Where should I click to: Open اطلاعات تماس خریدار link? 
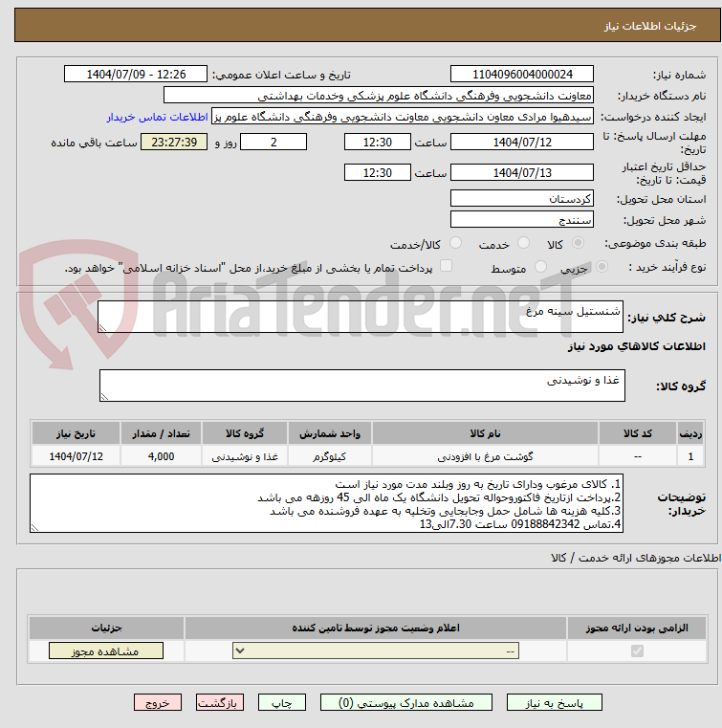[x=157, y=117]
